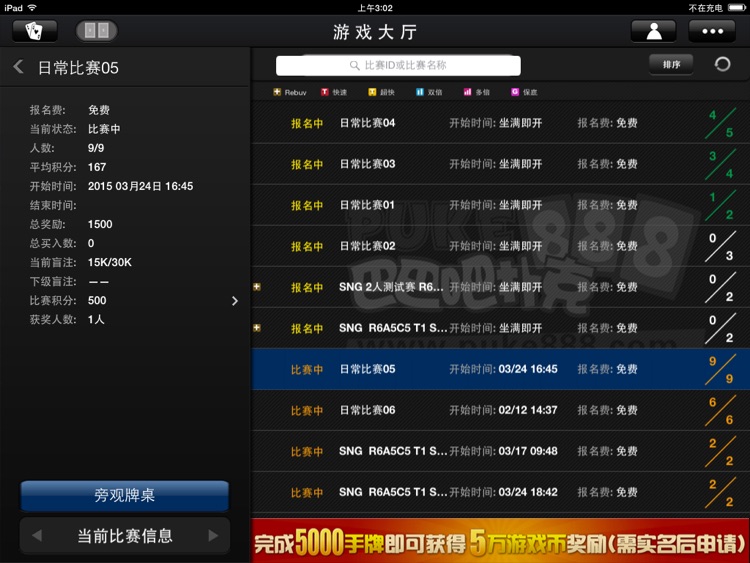Go back from 日常比赛05 details
This screenshot has width=750, height=563.
(19, 67)
